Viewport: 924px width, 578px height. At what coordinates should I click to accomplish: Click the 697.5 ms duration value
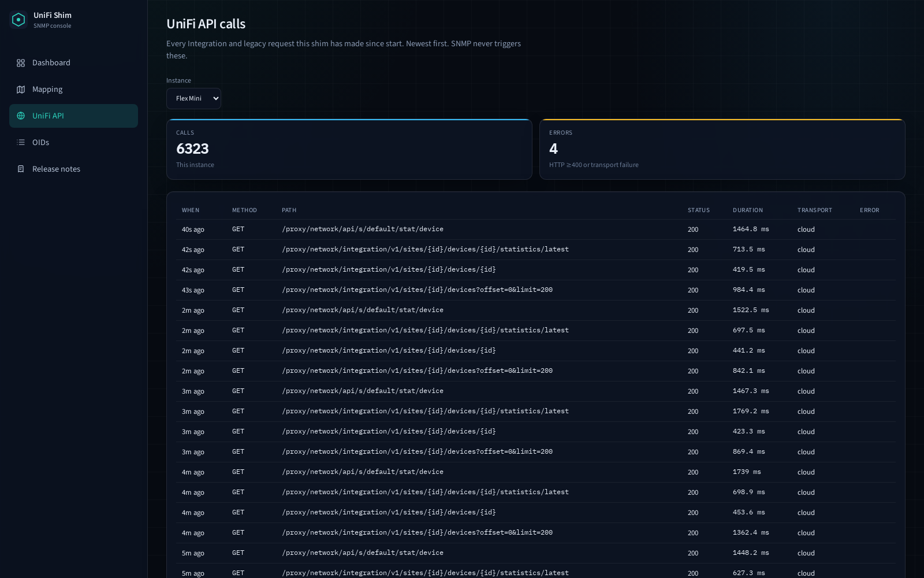(x=749, y=330)
